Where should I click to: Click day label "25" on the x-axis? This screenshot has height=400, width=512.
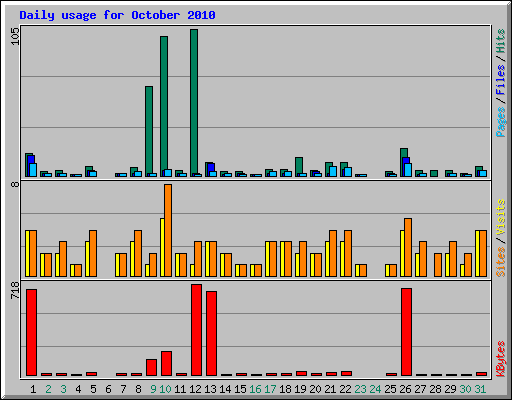tap(390, 389)
